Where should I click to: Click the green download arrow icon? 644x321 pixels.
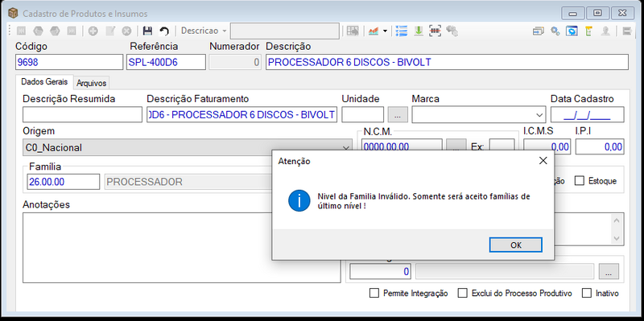419,31
